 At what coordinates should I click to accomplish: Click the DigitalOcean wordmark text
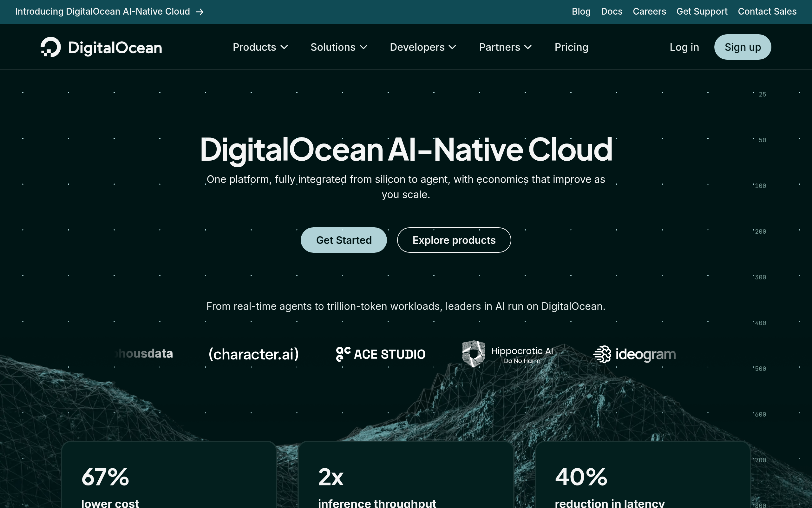coord(115,48)
